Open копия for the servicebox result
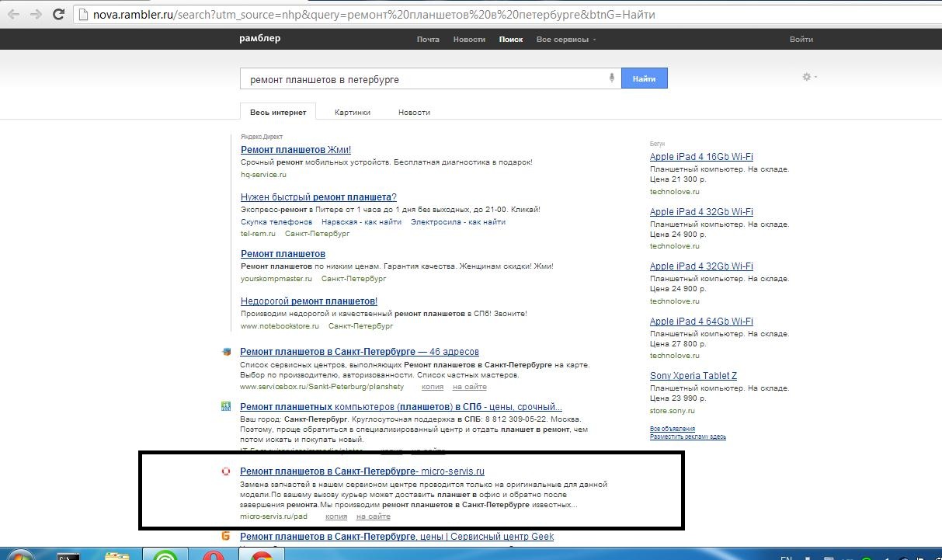This screenshot has width=942, height=560. (433, 387)
